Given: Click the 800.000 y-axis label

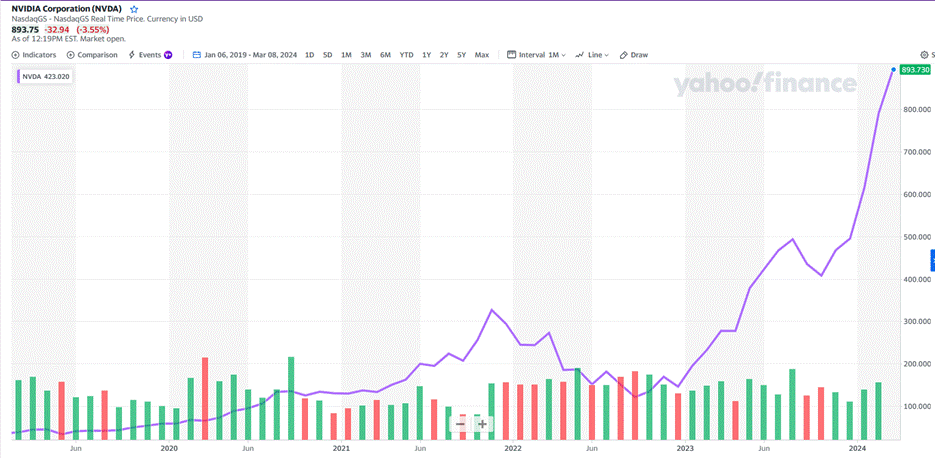Looking at the screenshot, I should point(917,110).
